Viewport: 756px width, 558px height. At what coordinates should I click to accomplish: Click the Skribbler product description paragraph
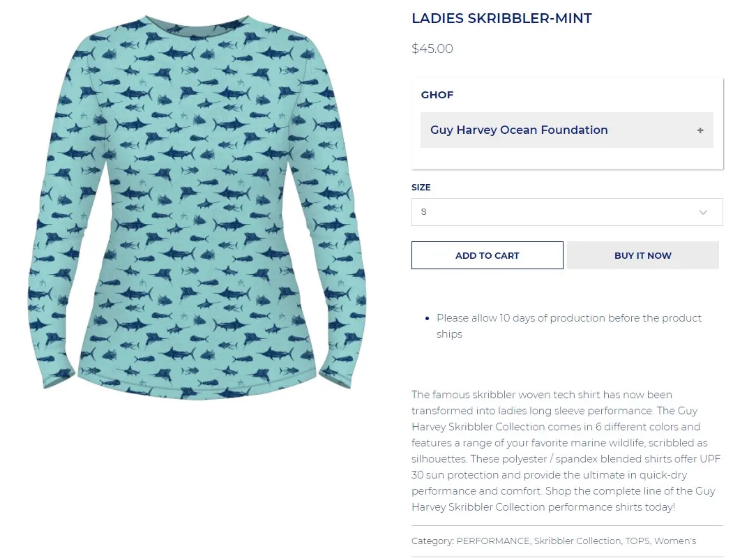[566, 451]
